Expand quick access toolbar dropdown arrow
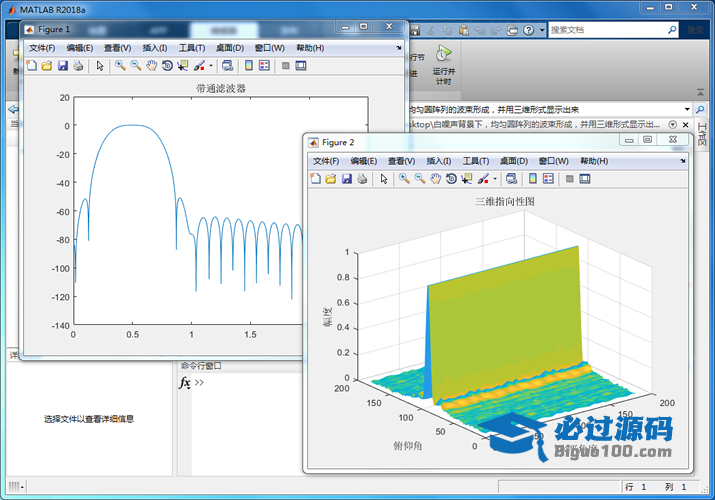This screenshot has height=500, width=715. 542,31
